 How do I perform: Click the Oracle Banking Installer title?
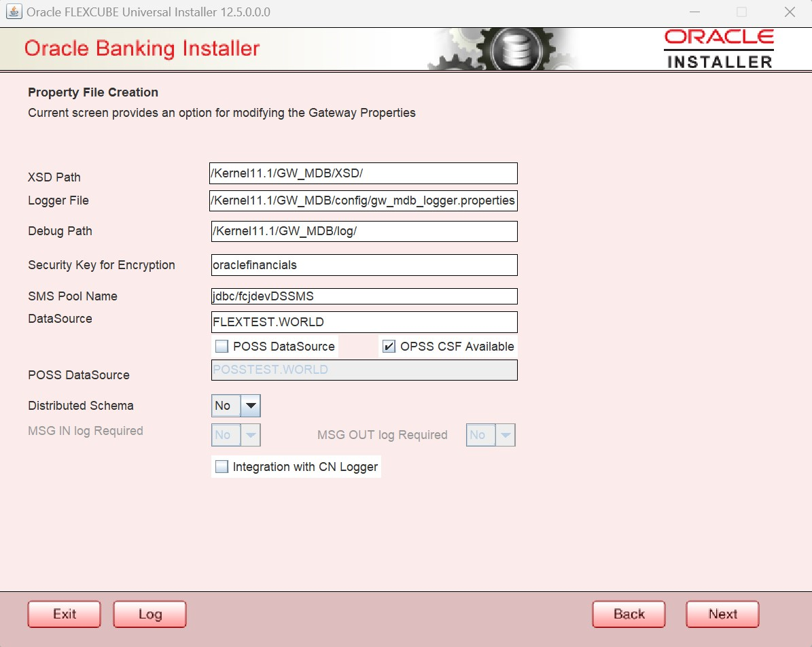(x=142, y=48)
